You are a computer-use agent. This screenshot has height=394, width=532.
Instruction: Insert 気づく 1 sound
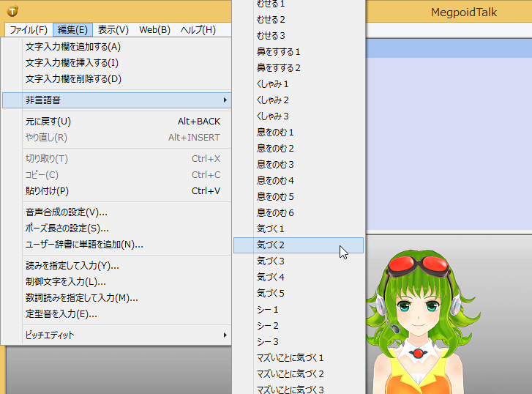click(x=299, y=229)
